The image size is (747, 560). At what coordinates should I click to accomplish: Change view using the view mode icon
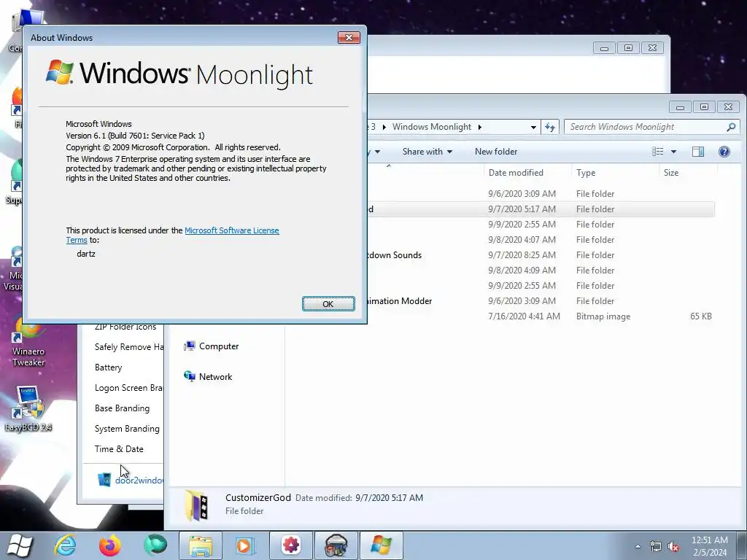click(x=658, y=152)
